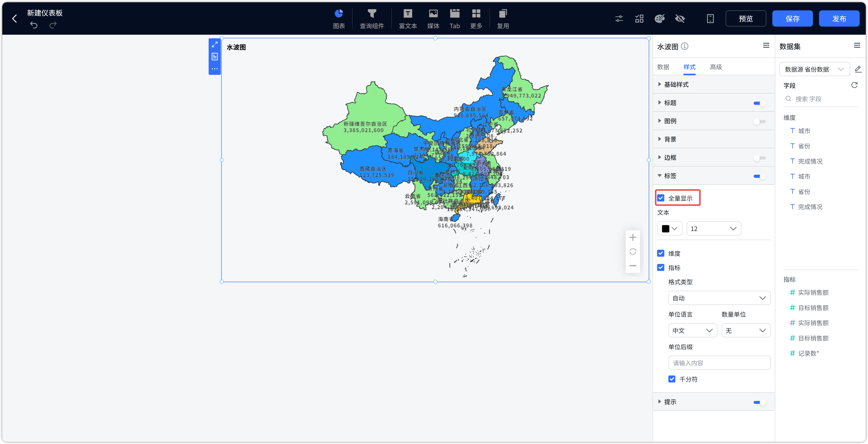868x444 pixels.
Task: Collapse the 水波图 properties panel
Action: pos(766,46)
